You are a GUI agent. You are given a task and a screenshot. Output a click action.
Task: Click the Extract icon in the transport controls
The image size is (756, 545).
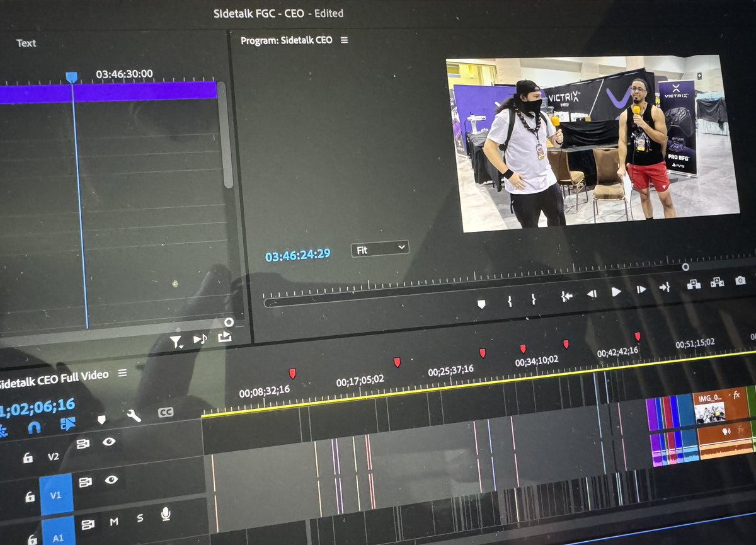click(718, 282)
